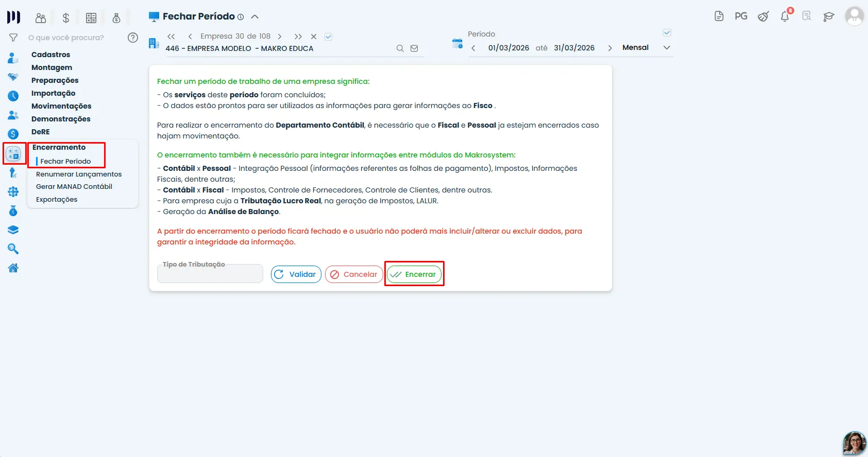Toggle the checkbox above the Mensal selector

pyautogui.click(x=667, y=33)
